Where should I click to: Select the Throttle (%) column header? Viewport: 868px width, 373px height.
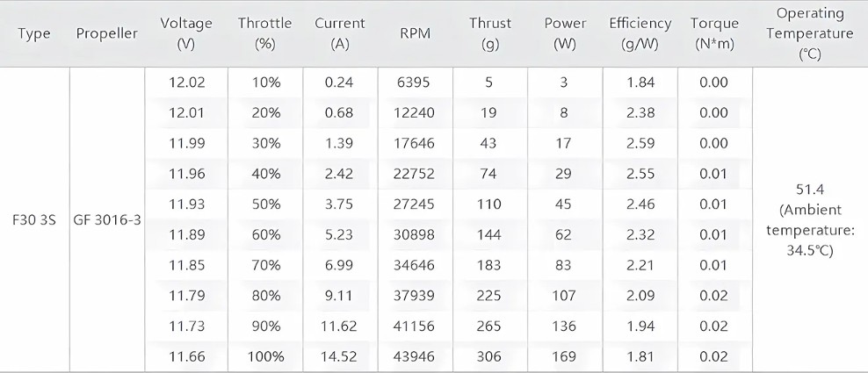(264, 33)
